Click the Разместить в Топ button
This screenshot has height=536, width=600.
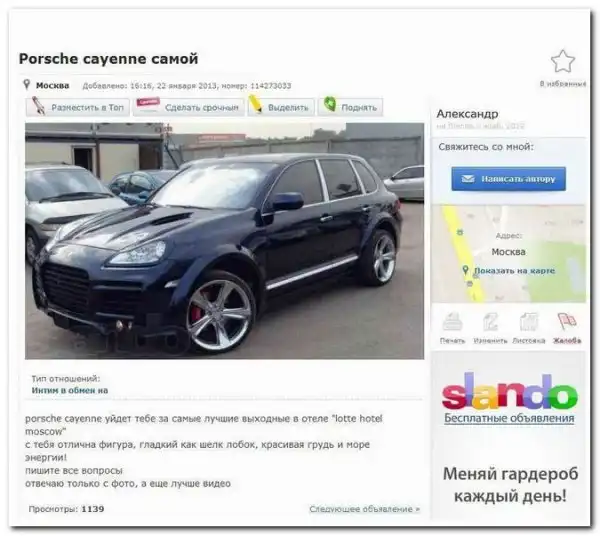pos(78,107)
